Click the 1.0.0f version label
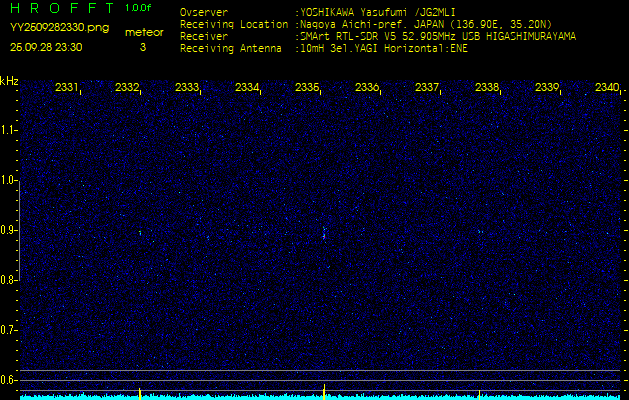 [139, 8]
